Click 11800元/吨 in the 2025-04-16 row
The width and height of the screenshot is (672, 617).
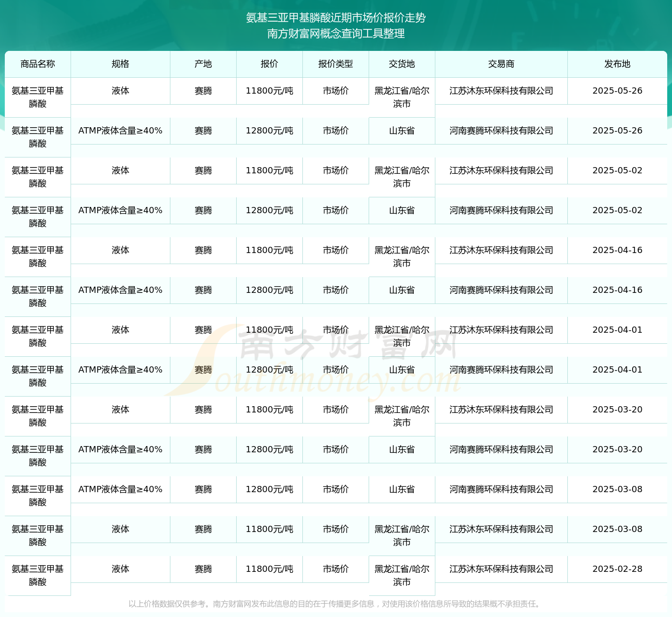269,250
